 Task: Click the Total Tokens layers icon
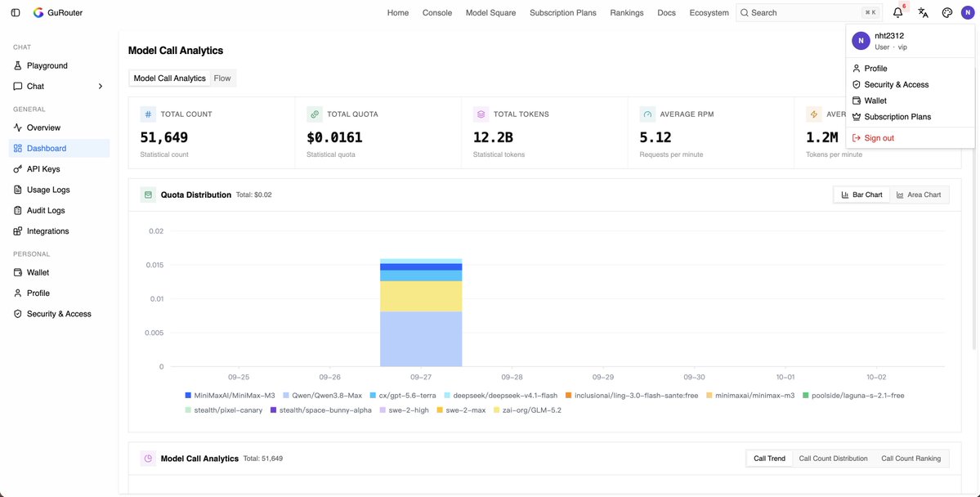(481, 114)
